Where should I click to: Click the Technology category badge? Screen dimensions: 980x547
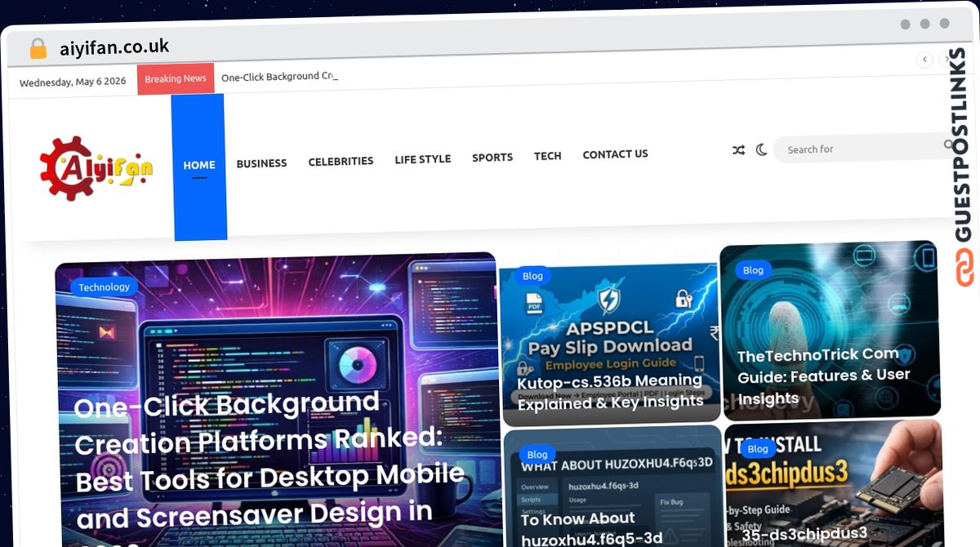click(x=104, y=287)
